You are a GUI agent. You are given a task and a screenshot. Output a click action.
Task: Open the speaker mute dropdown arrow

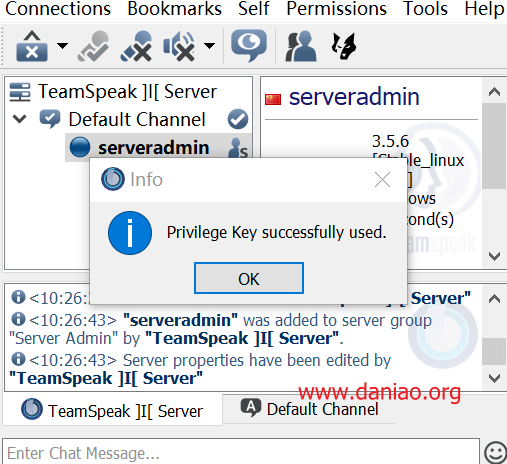point(209,45)
